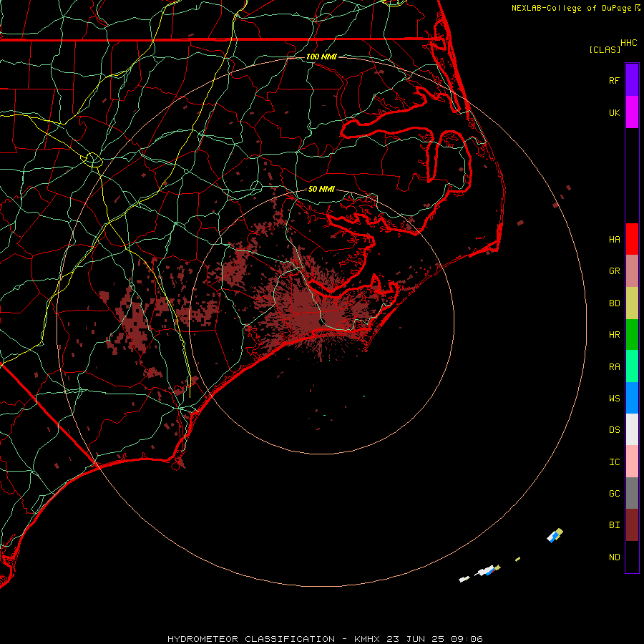The image size is (644, 644).
Task: Click the ND legend label
Action: point(614,557)
